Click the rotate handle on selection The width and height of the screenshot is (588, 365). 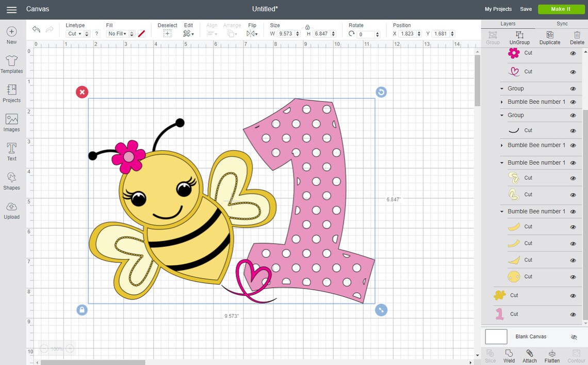[381, 92]
